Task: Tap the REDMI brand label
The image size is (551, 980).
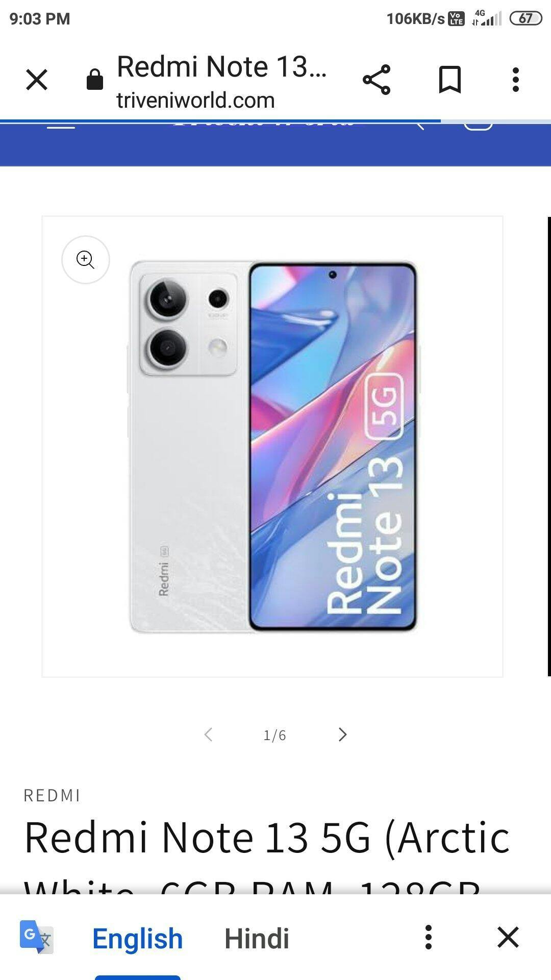Action: (x=52, y=795)
